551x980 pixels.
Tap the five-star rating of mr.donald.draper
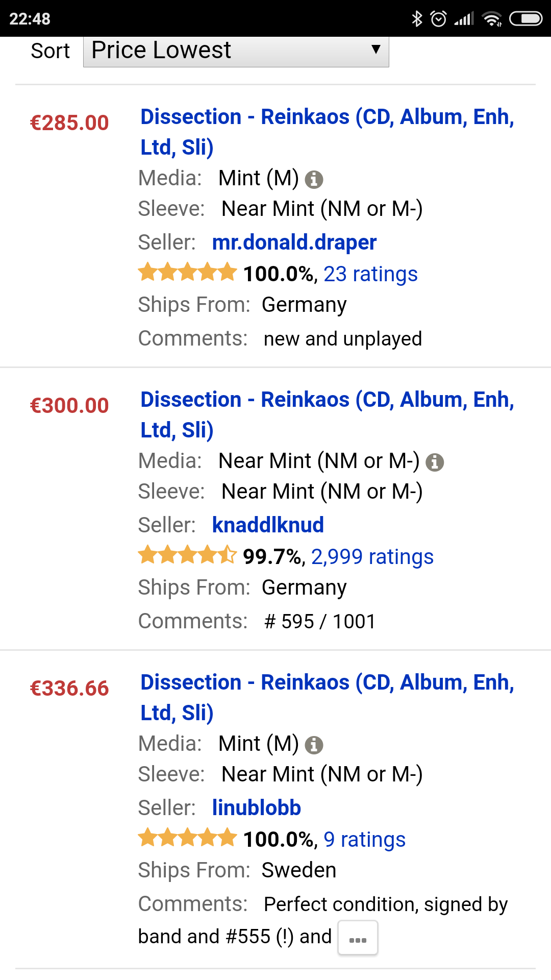[x=187, y=273]
